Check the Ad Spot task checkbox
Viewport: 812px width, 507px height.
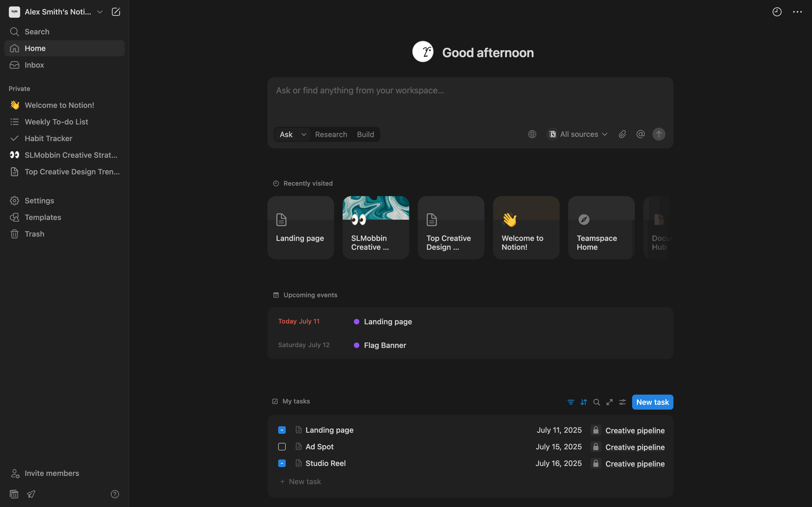point(282,447)
